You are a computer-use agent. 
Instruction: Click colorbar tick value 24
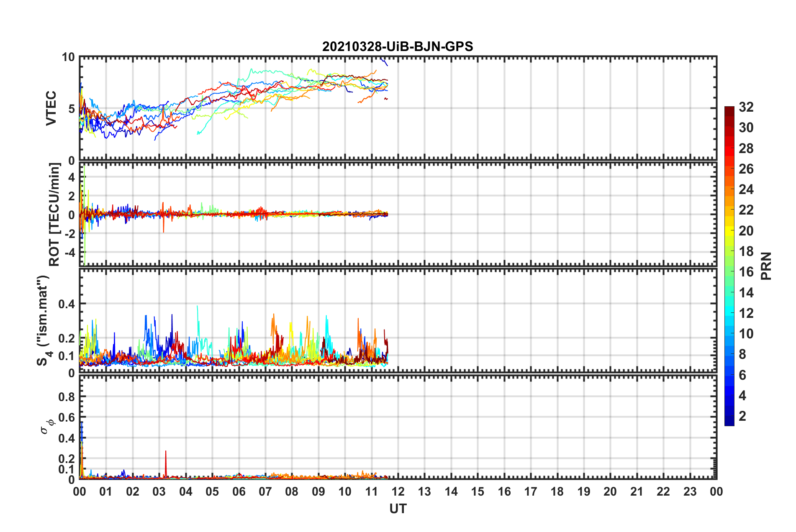[746, 189]
